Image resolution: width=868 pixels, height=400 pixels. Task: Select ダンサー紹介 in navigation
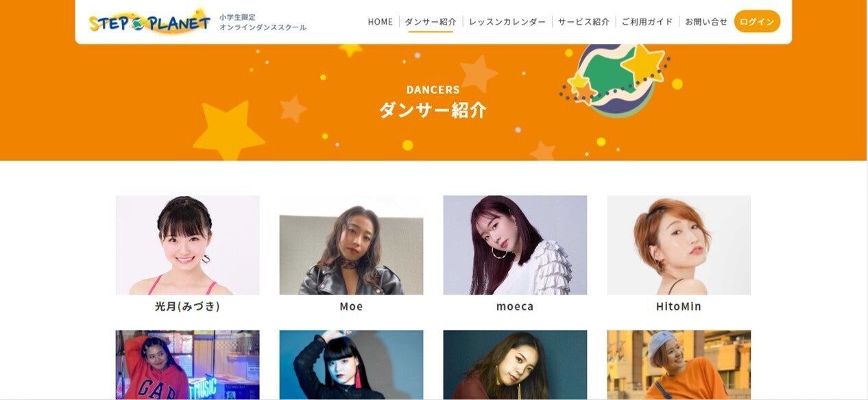(x=431, y=22)
